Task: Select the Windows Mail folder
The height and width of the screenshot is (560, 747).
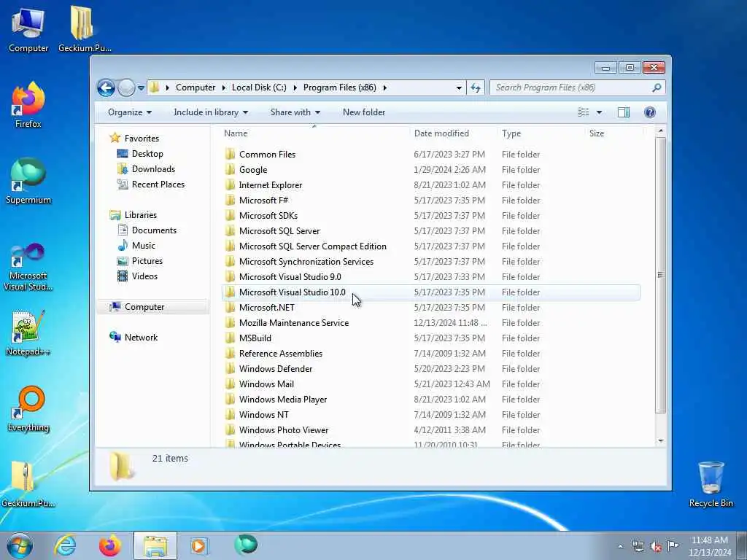Action: click(266, 384)
